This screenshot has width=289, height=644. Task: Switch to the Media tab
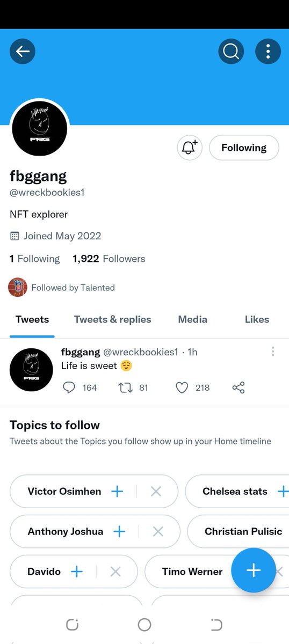point(192,319)
